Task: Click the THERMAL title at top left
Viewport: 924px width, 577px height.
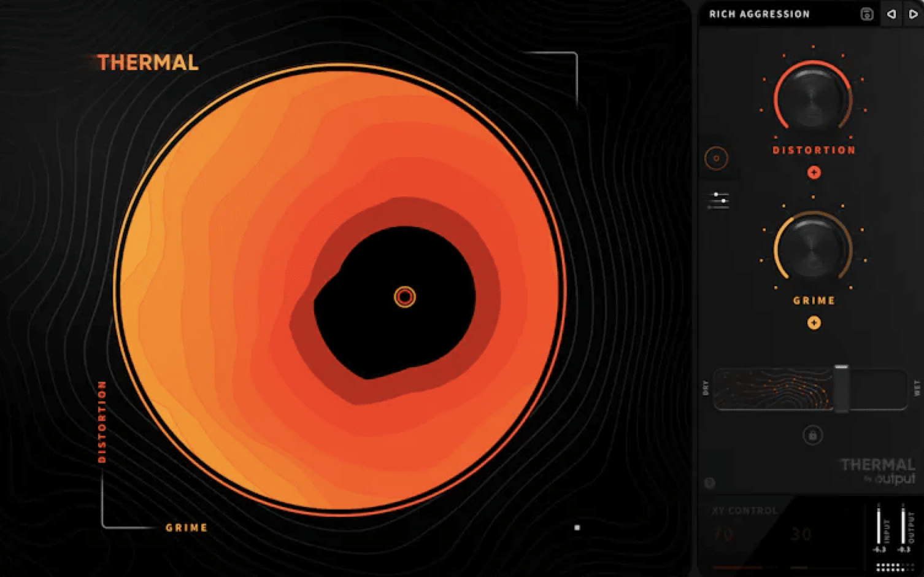Action: click(x=148, y=63)
